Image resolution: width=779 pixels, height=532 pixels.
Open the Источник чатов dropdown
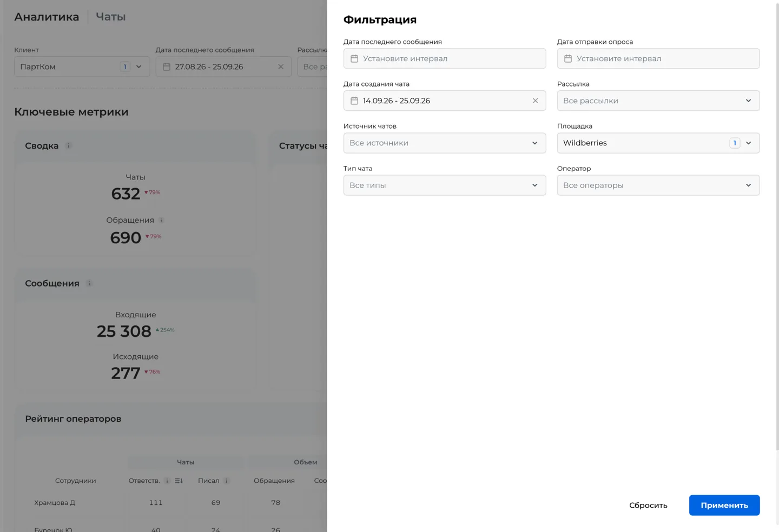coord(445,143)
